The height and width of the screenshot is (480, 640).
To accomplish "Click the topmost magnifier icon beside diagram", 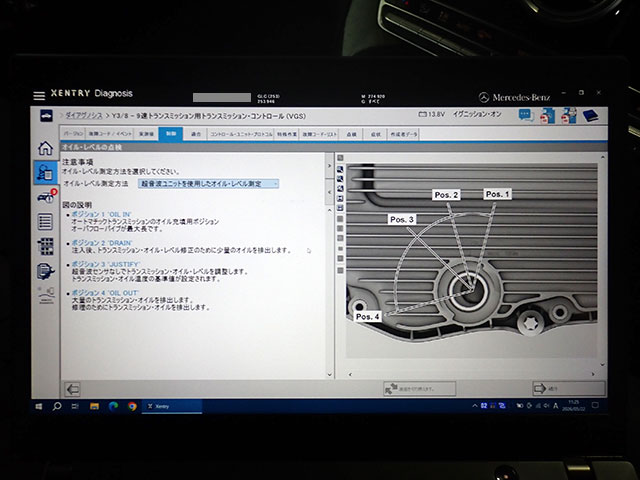I will pos(340,169).
